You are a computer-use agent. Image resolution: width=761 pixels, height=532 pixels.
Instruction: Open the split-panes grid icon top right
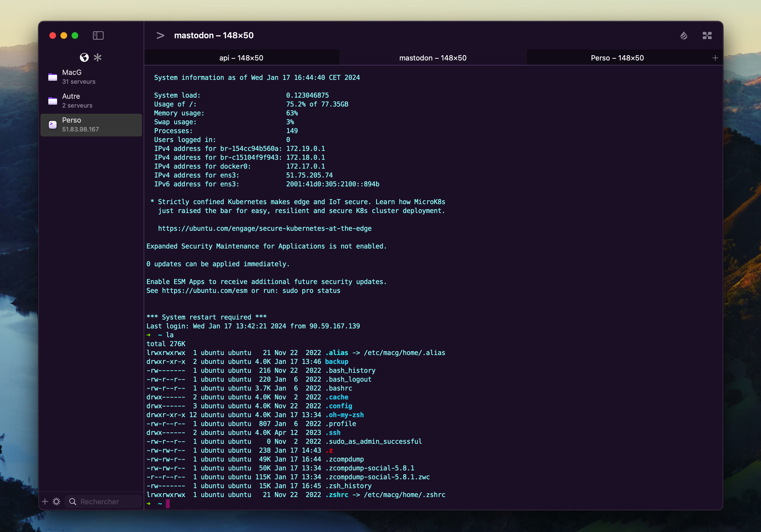click(707, 36)
